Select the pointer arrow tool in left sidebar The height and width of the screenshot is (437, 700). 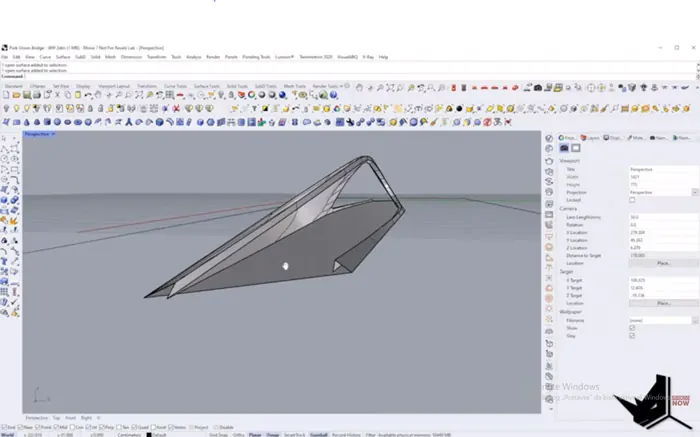point(4,139)
